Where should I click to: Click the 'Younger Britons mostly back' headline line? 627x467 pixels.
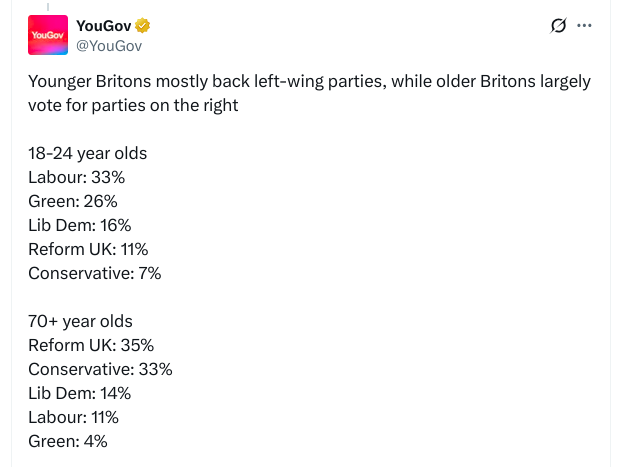pos(309,82)
